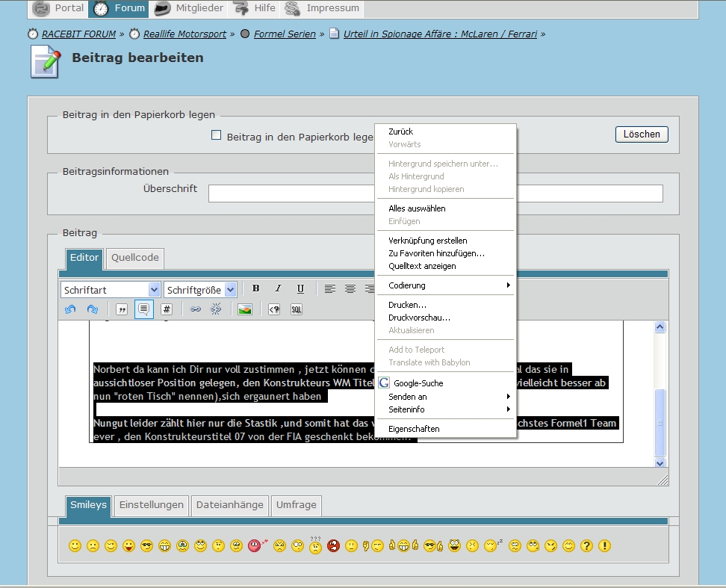Select 'Quelltext anzeigen' in the context menu
This screenshot has width=726, height=588.
tap(422, 266)
